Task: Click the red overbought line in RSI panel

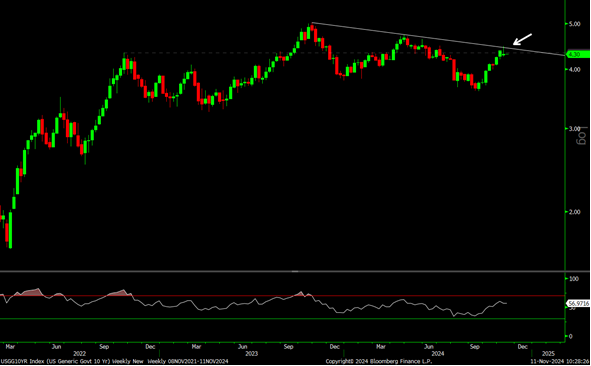Action: [x=282, y=296]
